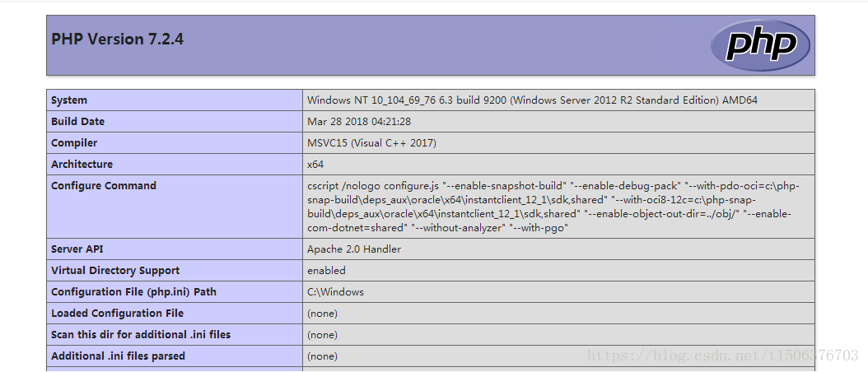Screen dimensions: 868x372
Task: Select "Configuration File (php.ini) Path" label
Action: pos(133,291)
